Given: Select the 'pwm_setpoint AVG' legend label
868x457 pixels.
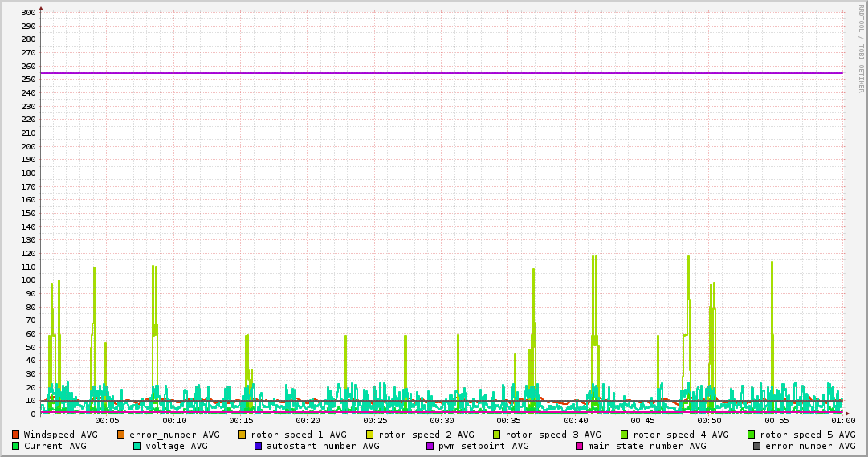Looking at the screenshot, I should click(x=483, y=446).
